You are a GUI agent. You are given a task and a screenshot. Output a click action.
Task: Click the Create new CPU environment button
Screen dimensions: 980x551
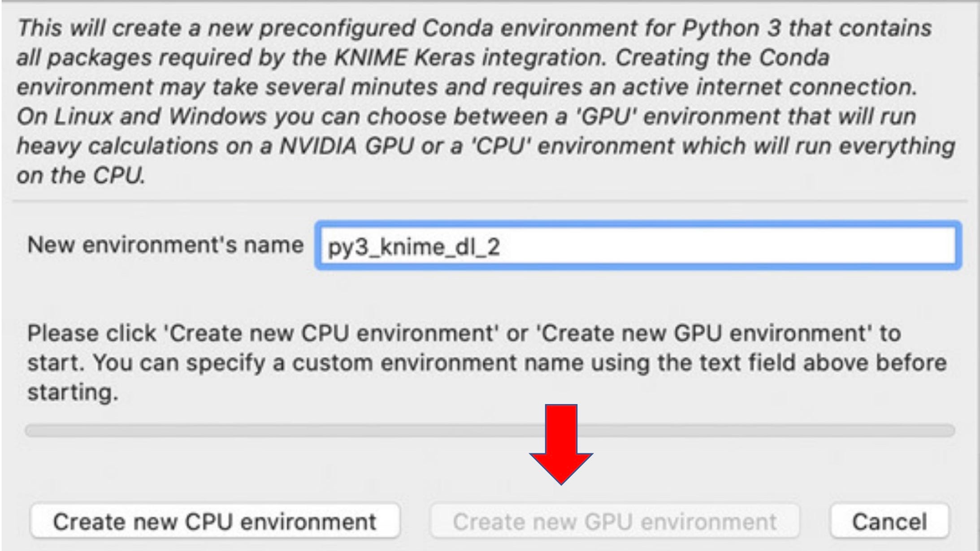tap(215, 521)
